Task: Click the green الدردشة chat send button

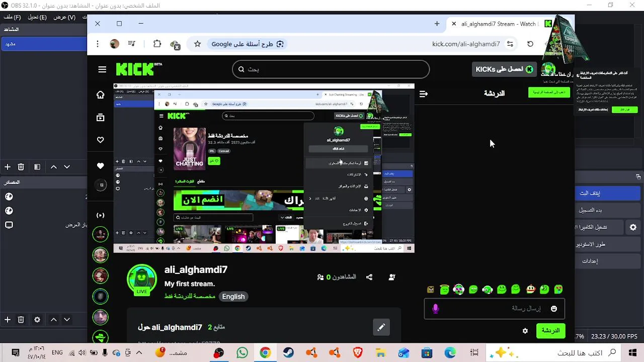Action: click(x=550, y=331)
